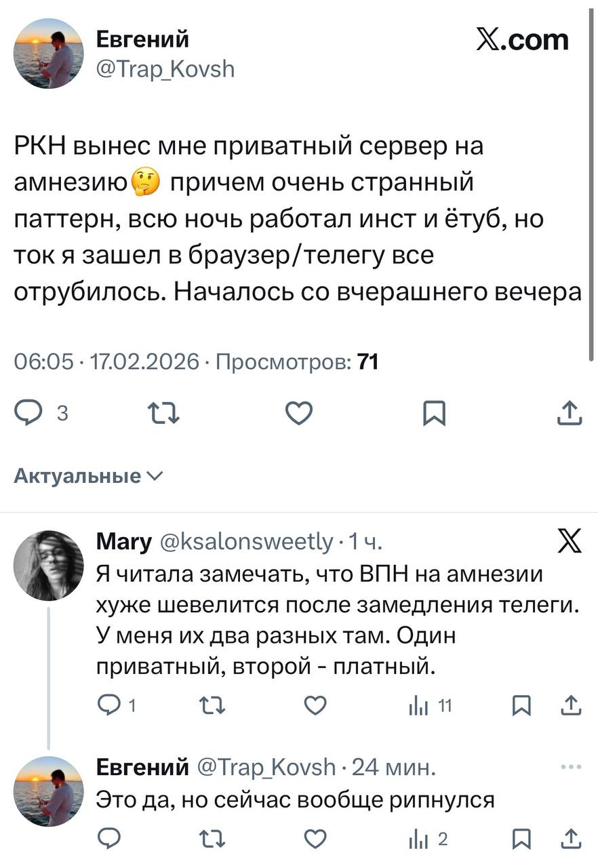Share Mary's comment

pyautogui.click(x=572, y=706)
